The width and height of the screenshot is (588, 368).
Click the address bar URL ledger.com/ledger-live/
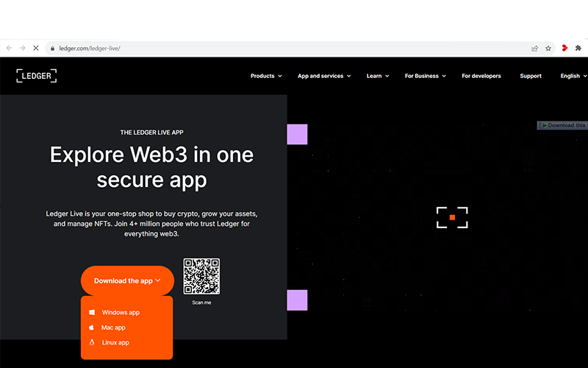[x=90, y=49]
